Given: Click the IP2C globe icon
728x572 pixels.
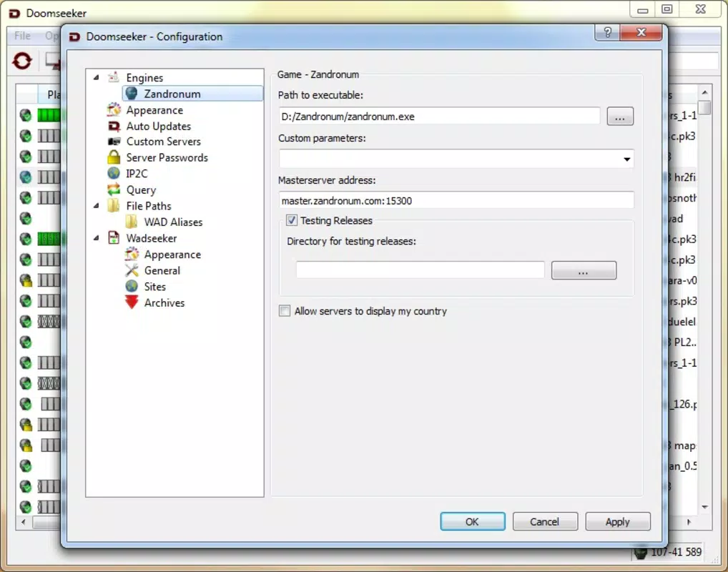Looking at the screenshot, I should pyautogui.click(x=113, y=173).
